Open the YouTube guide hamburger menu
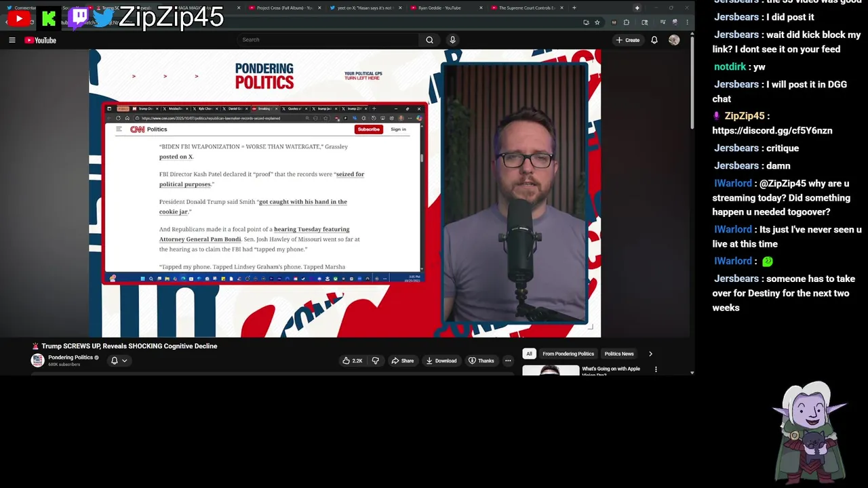The width and height of the screenshot is (868, 488). tap(12, 40)
